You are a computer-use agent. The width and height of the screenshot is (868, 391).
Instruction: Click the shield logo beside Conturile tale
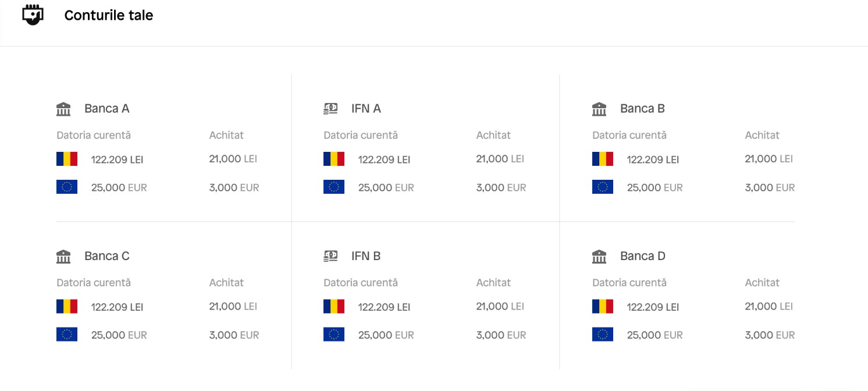[33, 15]
